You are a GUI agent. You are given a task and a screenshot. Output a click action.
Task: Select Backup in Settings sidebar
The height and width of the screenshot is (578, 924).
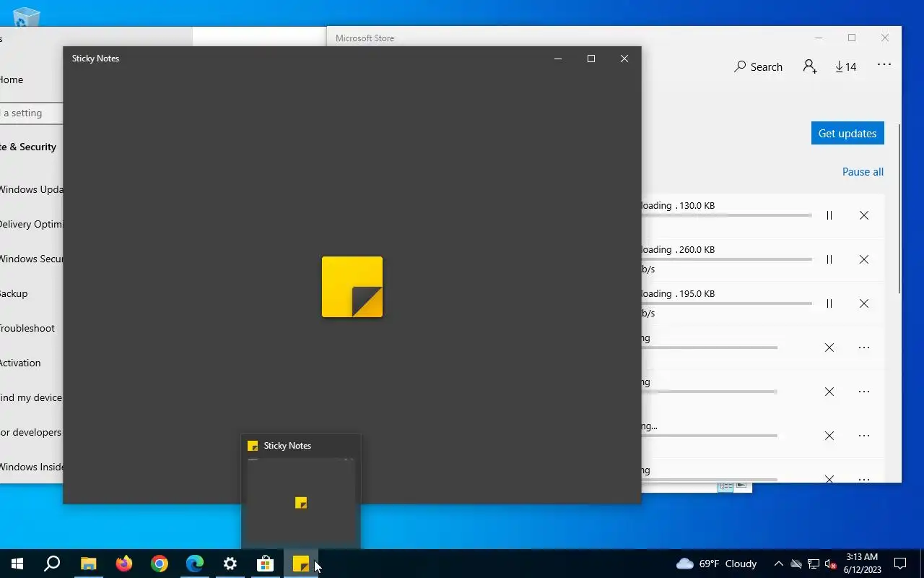14,293
